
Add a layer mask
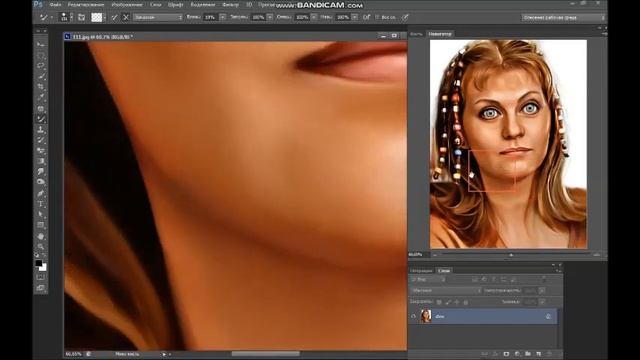506,354
